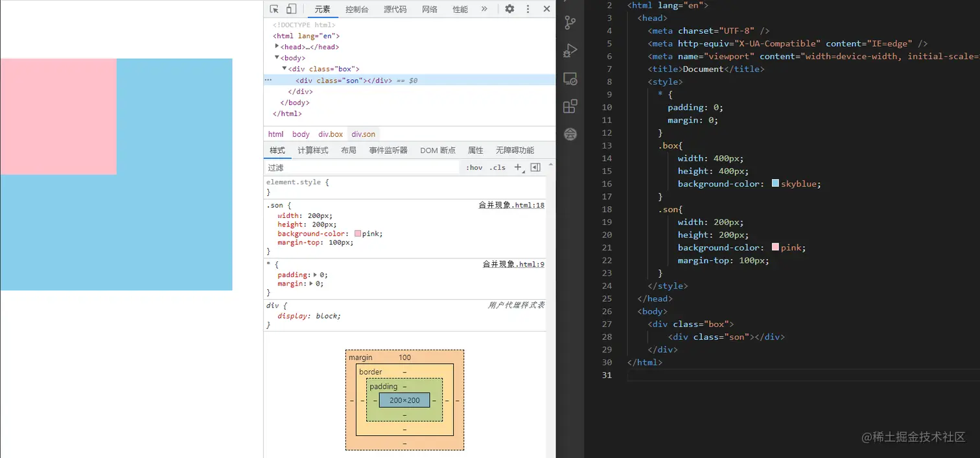Open DevTools settings gear
Viewport: 980px width, 458px height.
click(509, 9)
